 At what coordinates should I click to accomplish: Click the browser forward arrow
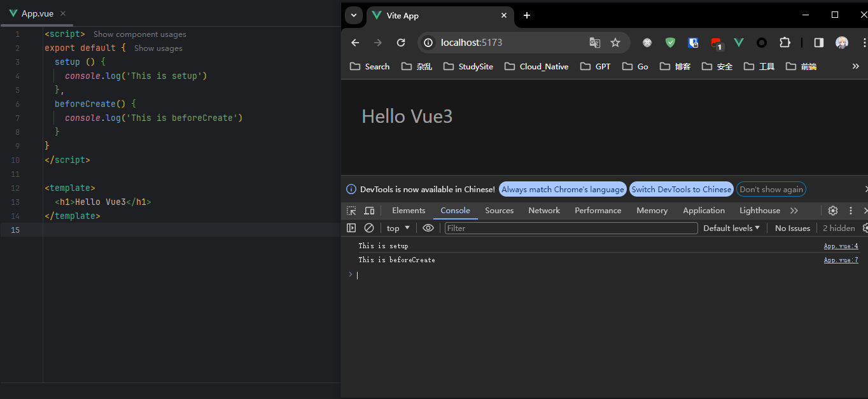(x=378, y=43)
